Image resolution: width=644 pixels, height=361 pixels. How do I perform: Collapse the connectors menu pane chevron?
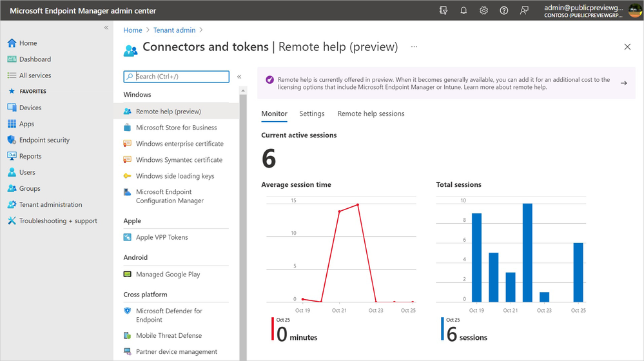(239, 76)
